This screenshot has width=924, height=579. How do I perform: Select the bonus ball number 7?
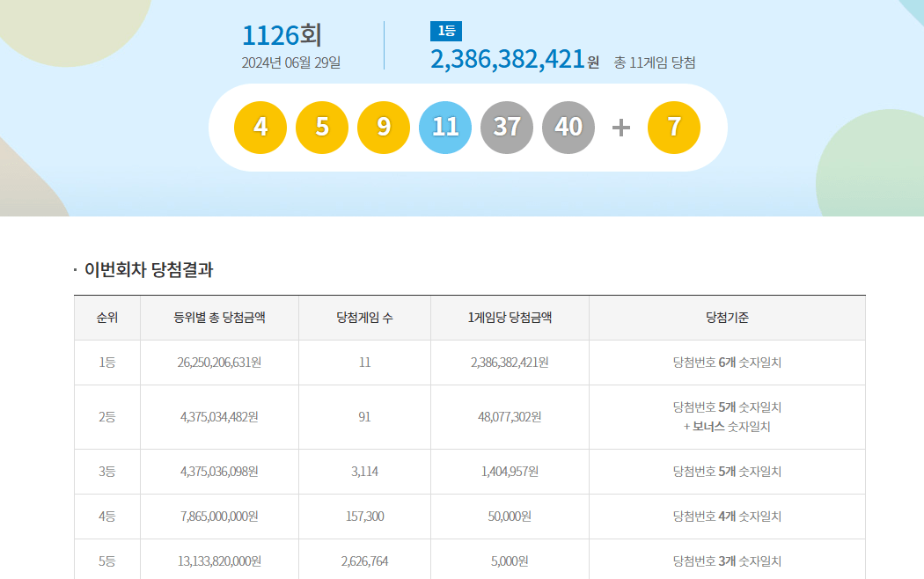pyautogui.click(x=673, y=127)
